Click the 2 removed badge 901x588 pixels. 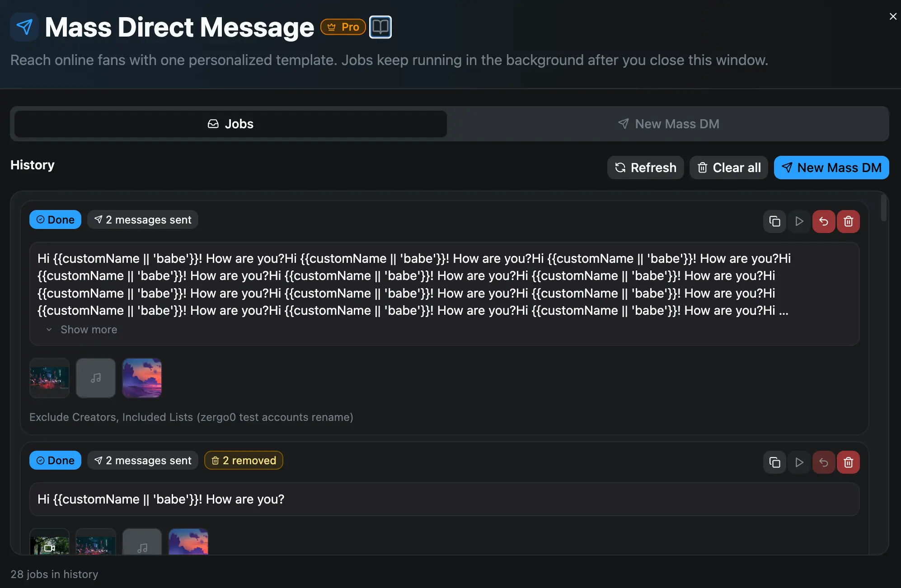244,460
